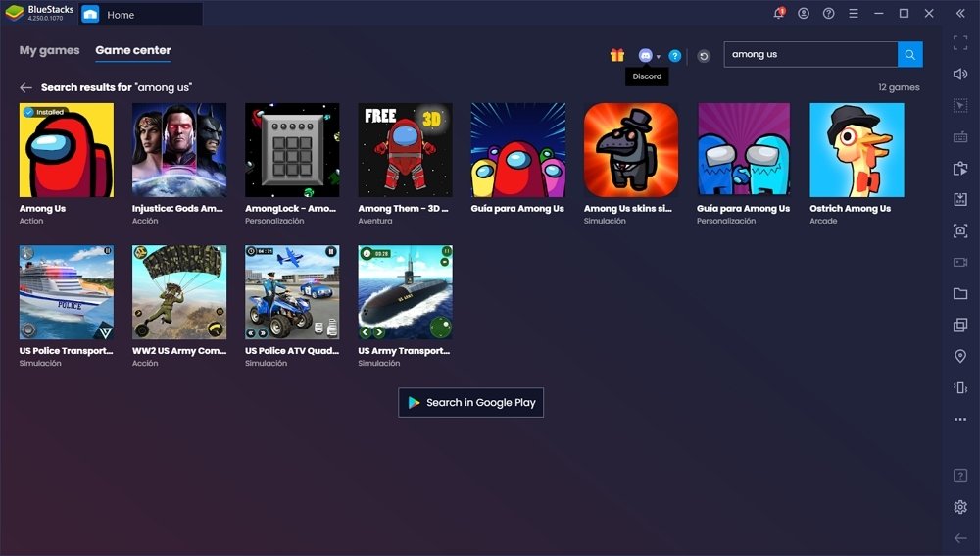Open the notifications bell icon

pos(779,13)
